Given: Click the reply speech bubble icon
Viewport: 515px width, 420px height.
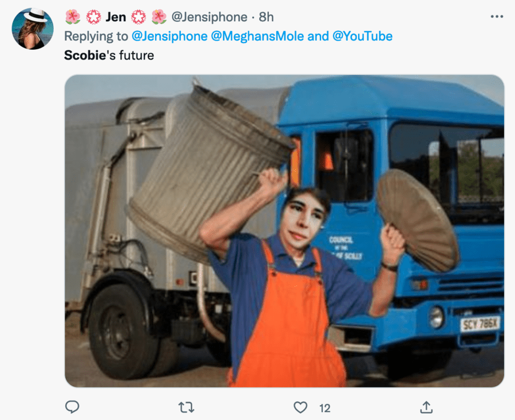Looking at the screenshot, I should 72,407.
